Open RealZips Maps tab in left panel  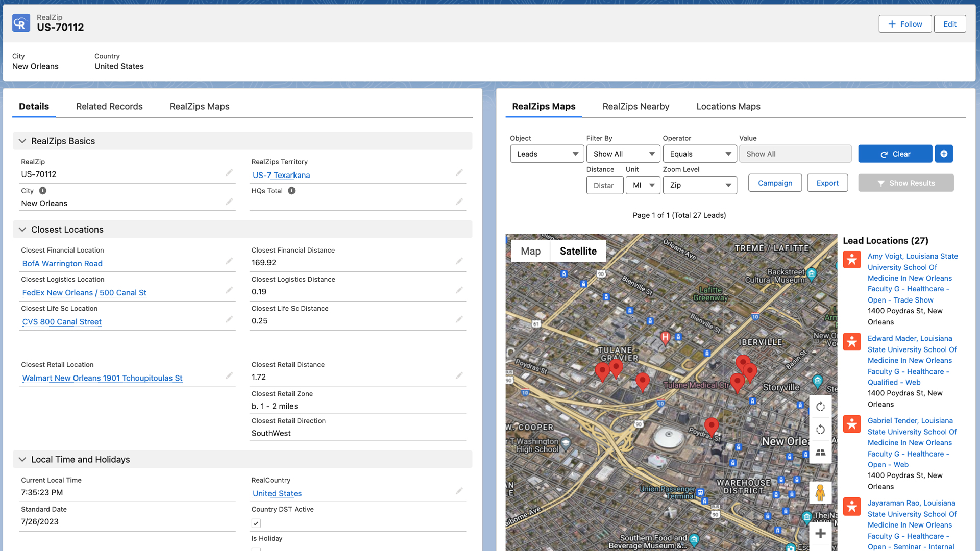click(x=200, y=107)
